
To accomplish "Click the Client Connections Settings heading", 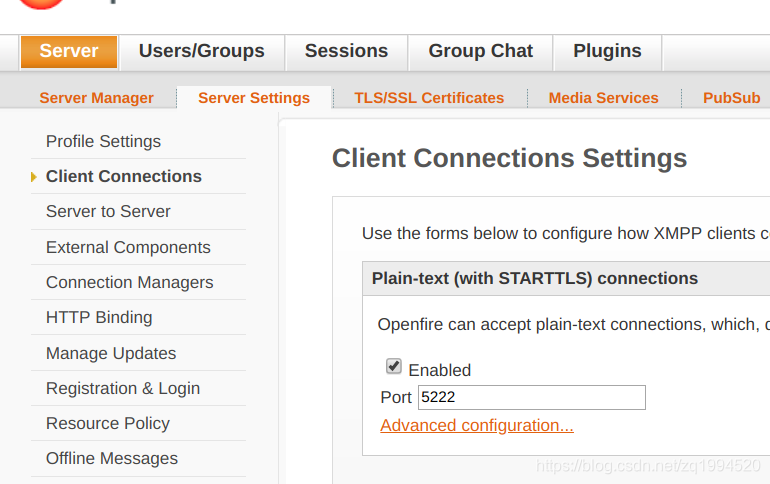I will 509,159.
